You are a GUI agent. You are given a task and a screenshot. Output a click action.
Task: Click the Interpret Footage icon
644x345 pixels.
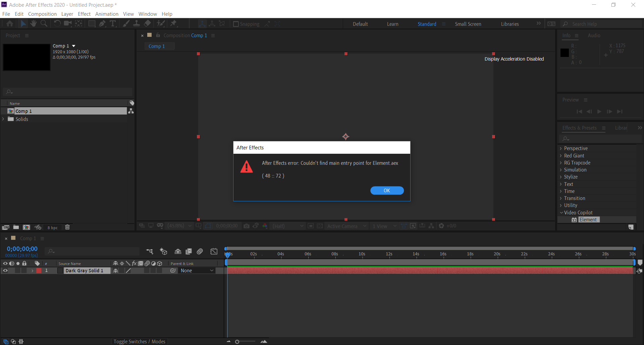pos(5,227)
